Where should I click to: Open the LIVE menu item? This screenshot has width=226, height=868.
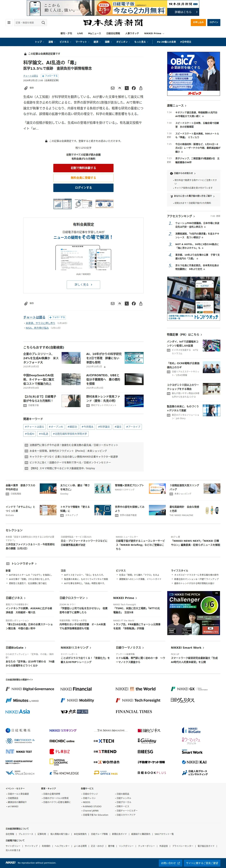click(80, 33)
